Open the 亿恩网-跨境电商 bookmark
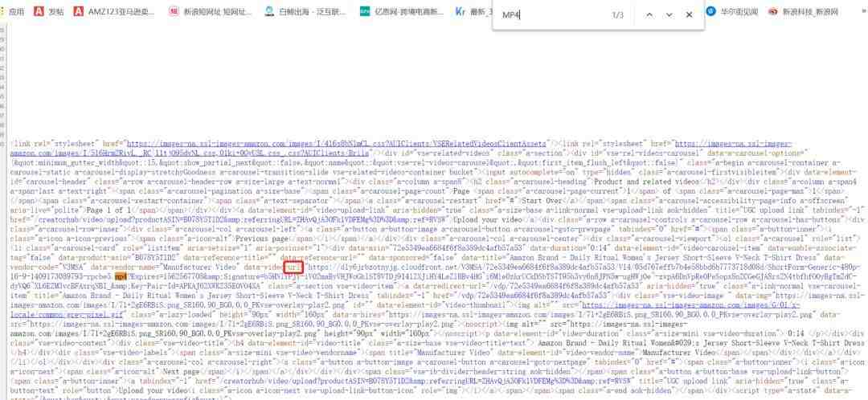The height and width of the screenshot is (400, 868). point(402,11)
